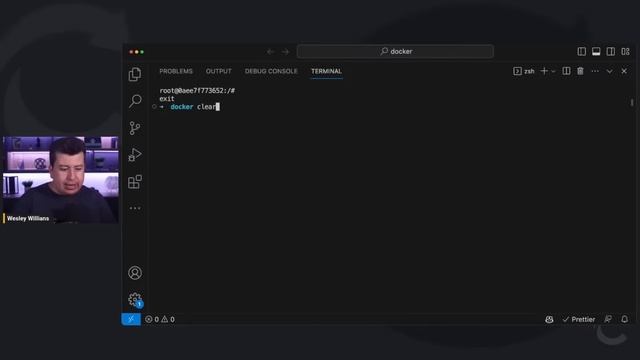Go back with the navigation arrow

tap(270, 52)
